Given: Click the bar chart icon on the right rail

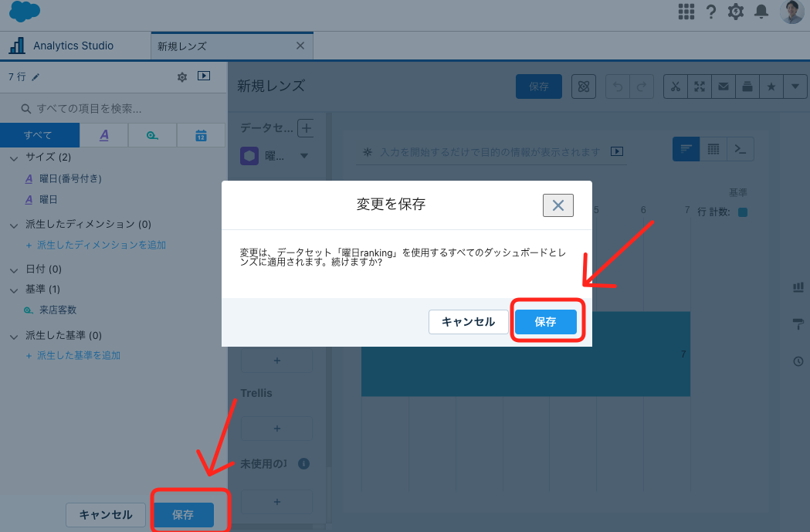Looking at the screenshot, I should (798, 287).
